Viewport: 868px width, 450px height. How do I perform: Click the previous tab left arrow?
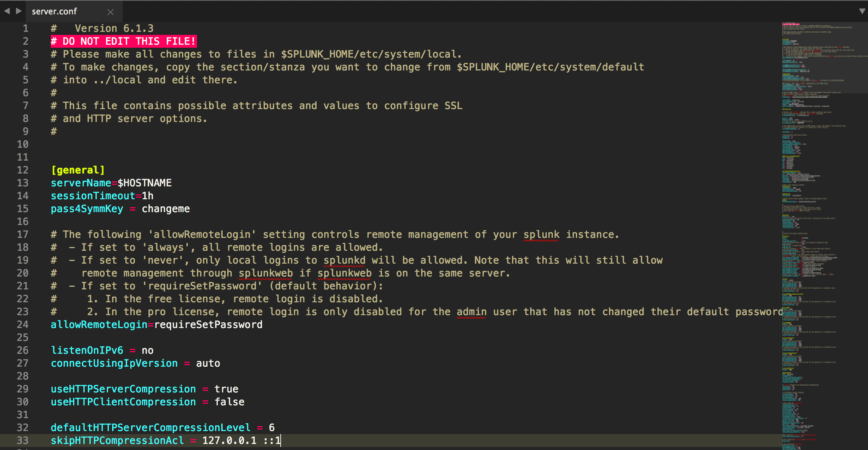point(7,11)
